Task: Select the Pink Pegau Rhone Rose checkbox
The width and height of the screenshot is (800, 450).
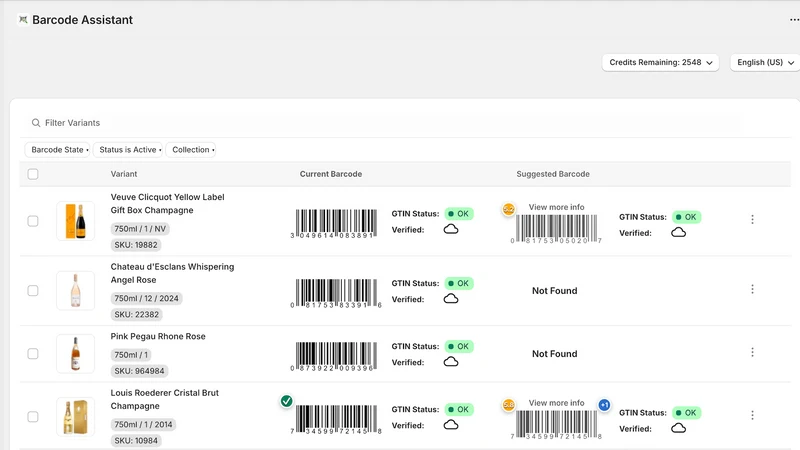Action: (x=33, y=354)
